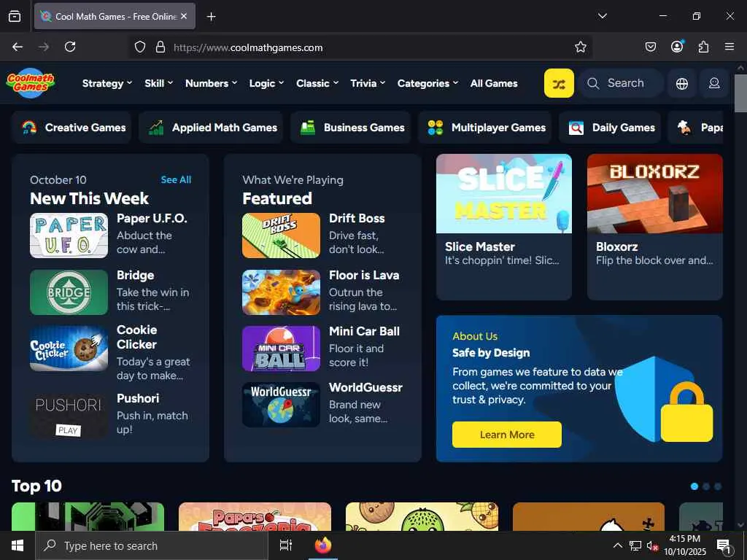Expand the Strategy menu

coord(107,83)
